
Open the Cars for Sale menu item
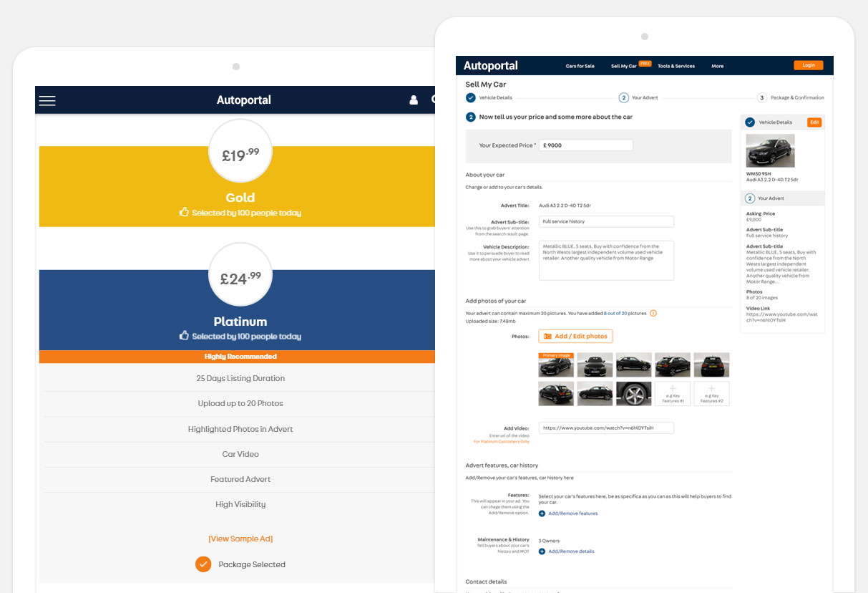pos(580,66)
